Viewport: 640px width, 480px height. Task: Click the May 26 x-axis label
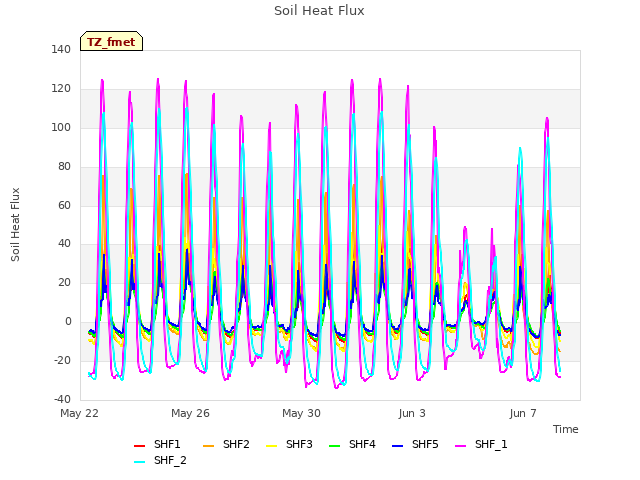[x=190, y=413]
